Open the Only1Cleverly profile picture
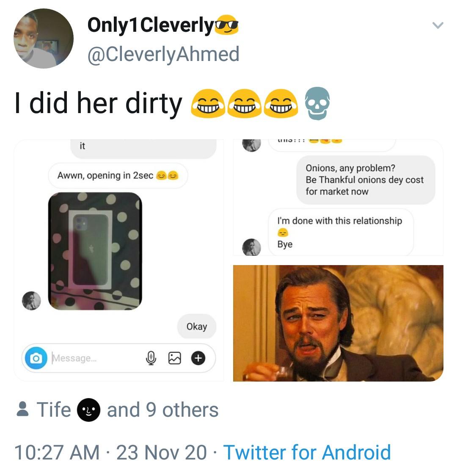The image size is (457, 476). pos(44,39)
